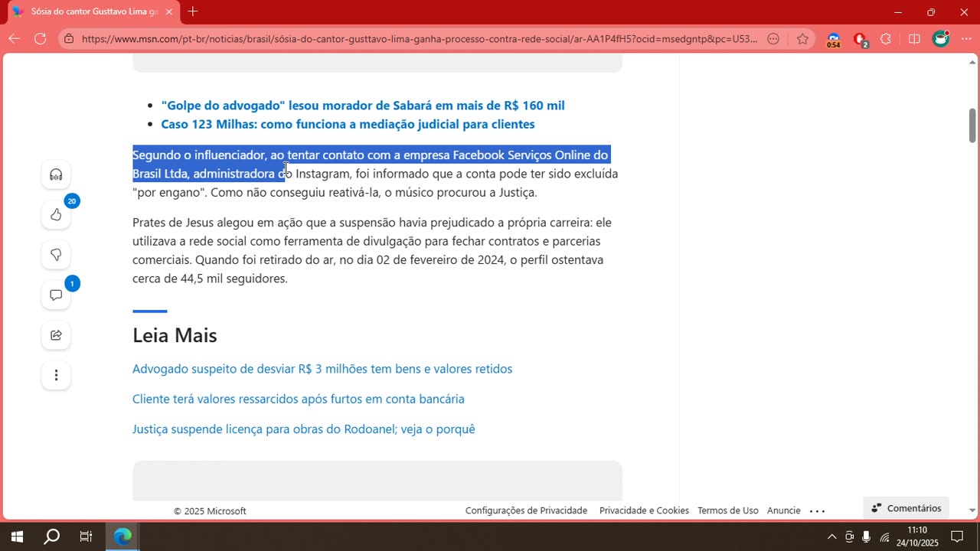Open the browser profile avatar
This screenshot has width=980, height=551.
[x=941, y=38]
